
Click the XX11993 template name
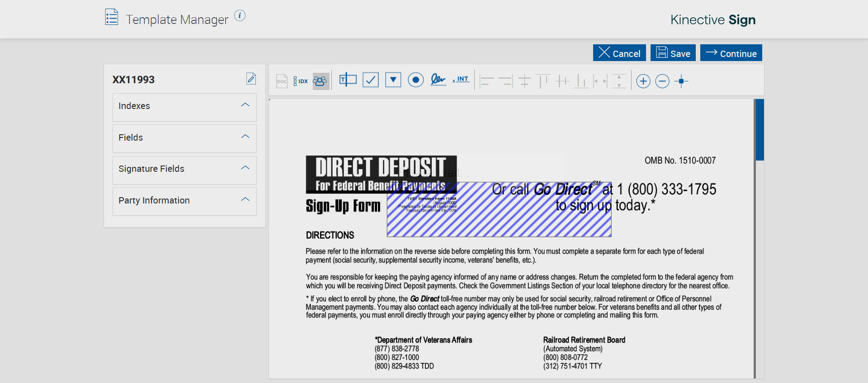click(133, 80)
